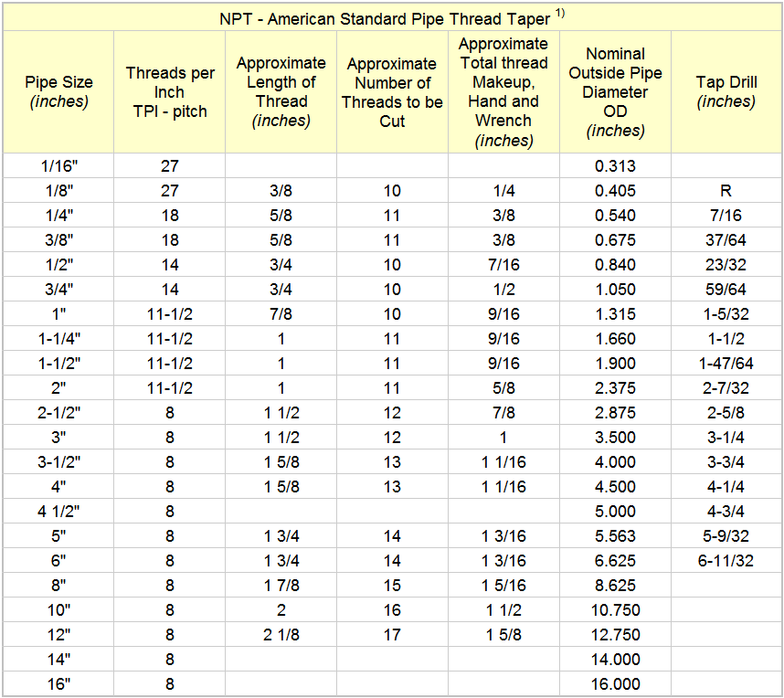Select the 17 threads to cut cell
This screenshot has height=698, width=784.
(x=392, y=635)
